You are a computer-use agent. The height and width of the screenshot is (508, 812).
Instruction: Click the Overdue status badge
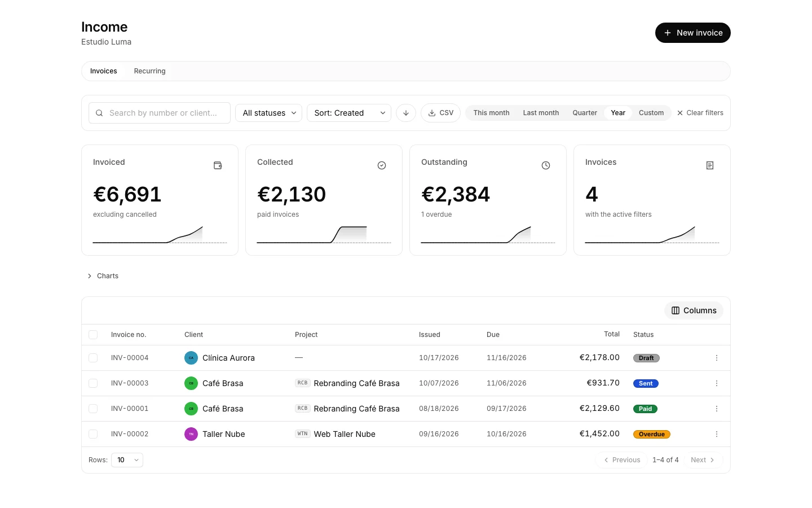point(652,434)
